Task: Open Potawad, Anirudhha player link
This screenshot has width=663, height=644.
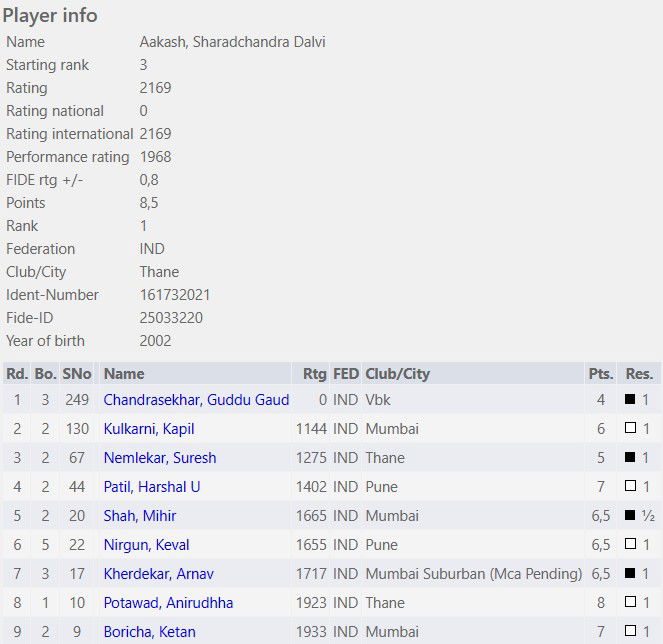Action: [168, 603]
